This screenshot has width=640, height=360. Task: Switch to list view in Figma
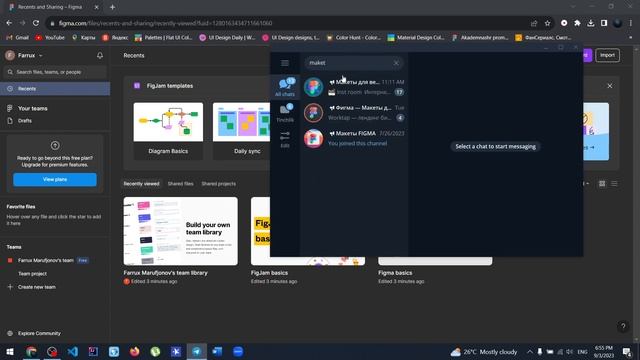tap(614, 184)
